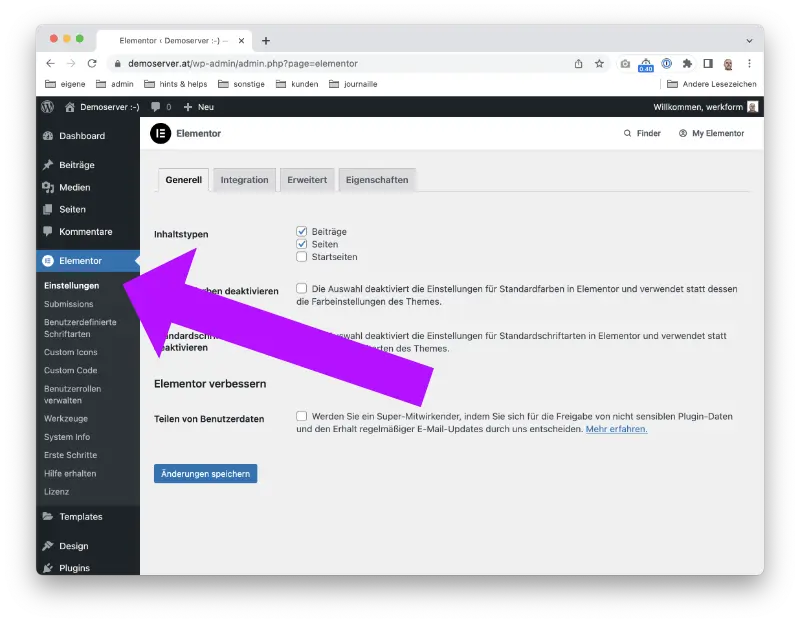Image resolution: width=800 pixels, height=623 pixels.
Task: Open Custom Code submenu item
Action: click(x=70, y=370)
